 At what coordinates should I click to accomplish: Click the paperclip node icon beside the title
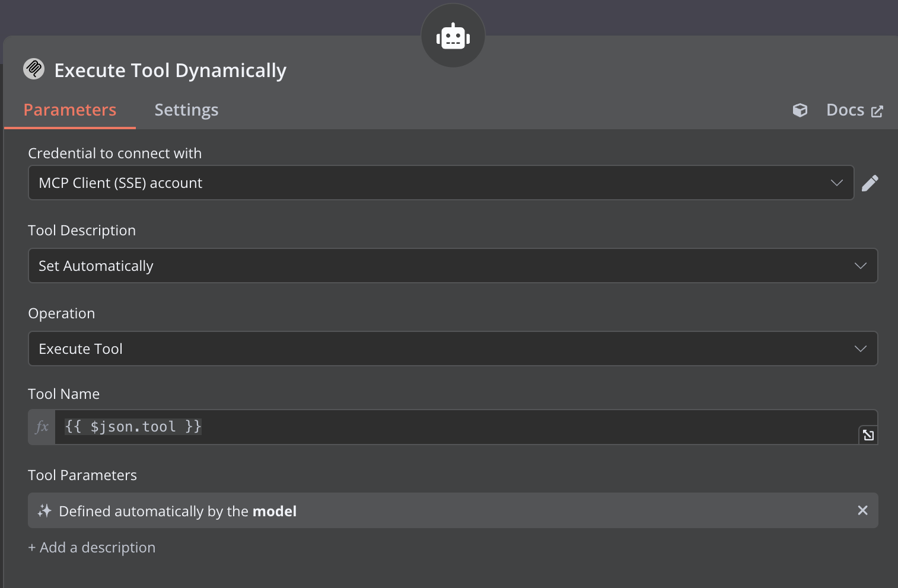coord(34,69)
